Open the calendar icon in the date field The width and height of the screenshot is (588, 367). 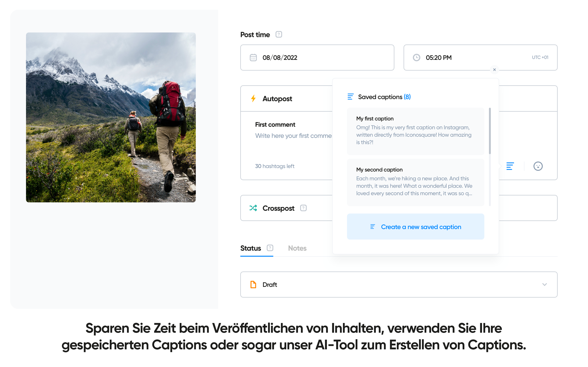point(253,57)
